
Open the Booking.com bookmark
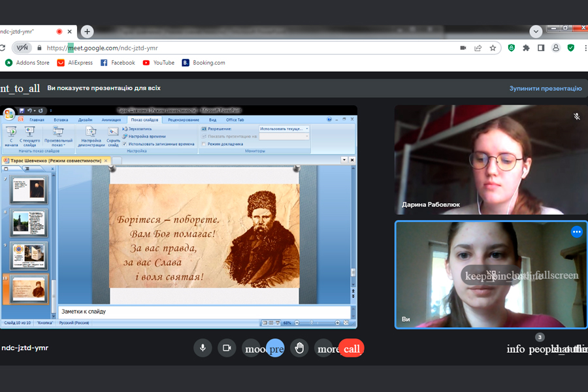[203, 63]
